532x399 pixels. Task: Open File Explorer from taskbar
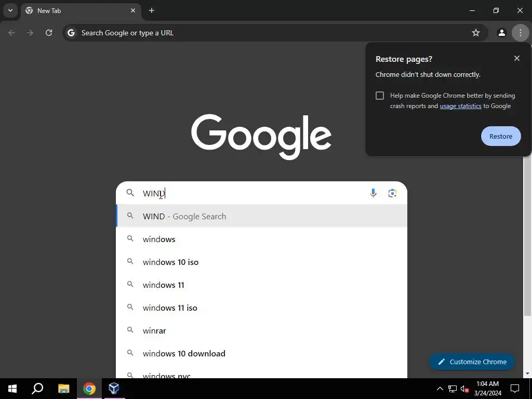pyautogui.click(x=63, y=389)
